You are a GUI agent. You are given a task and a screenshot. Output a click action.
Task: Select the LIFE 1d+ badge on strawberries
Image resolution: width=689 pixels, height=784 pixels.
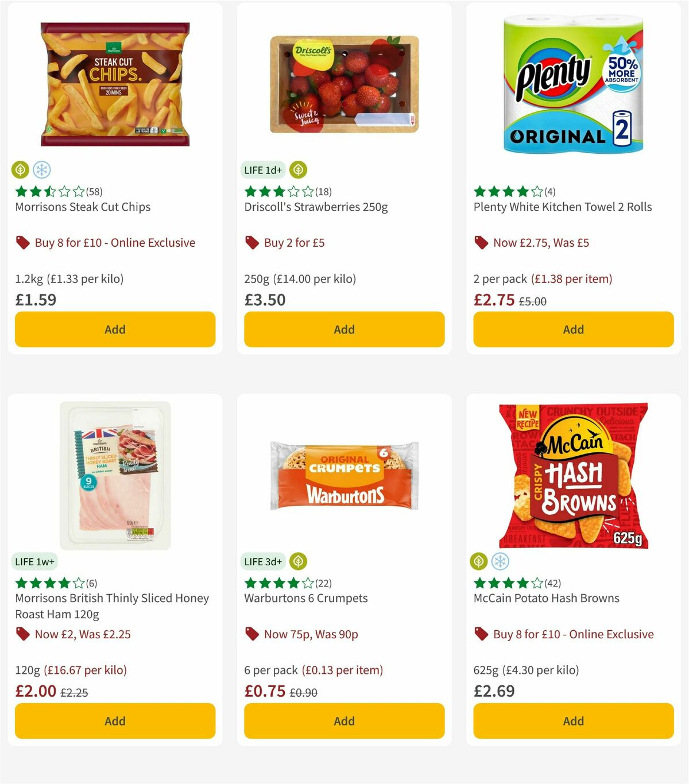click(262, 169)
